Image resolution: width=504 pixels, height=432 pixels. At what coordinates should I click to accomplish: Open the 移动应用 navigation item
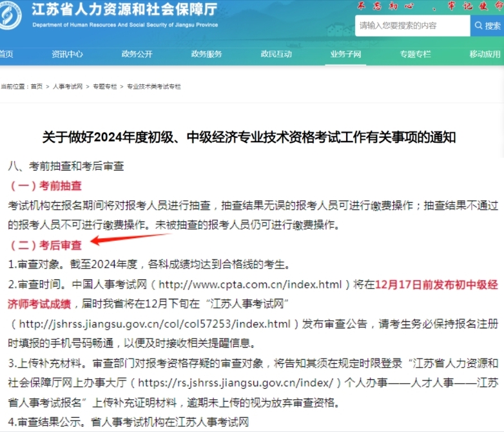pos(485,54)
